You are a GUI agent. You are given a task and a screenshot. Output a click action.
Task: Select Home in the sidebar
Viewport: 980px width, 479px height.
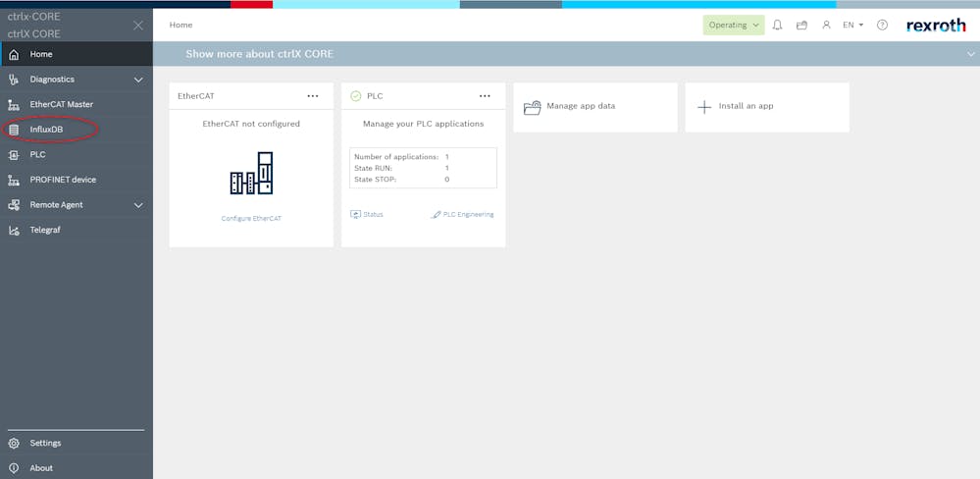coord(77,54)
